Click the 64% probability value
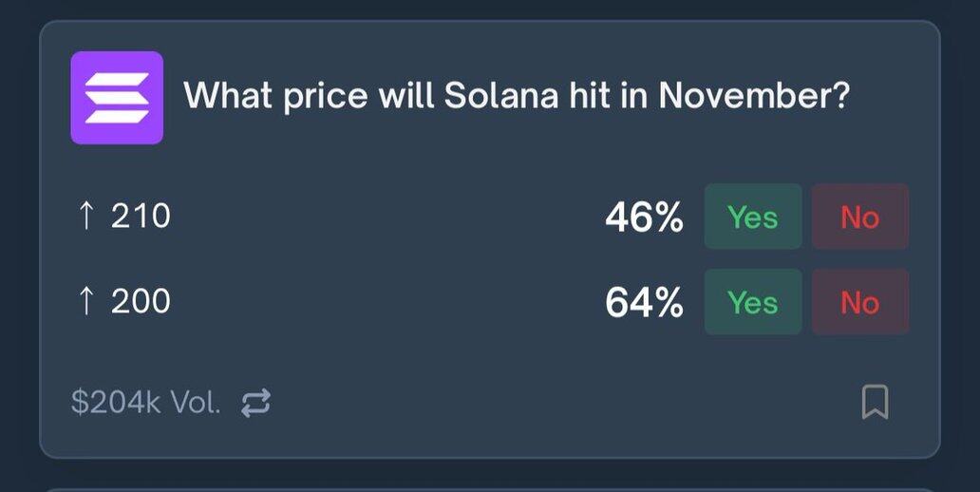The height and width of the screenshot is (492, 980). [x=644, y=303]
